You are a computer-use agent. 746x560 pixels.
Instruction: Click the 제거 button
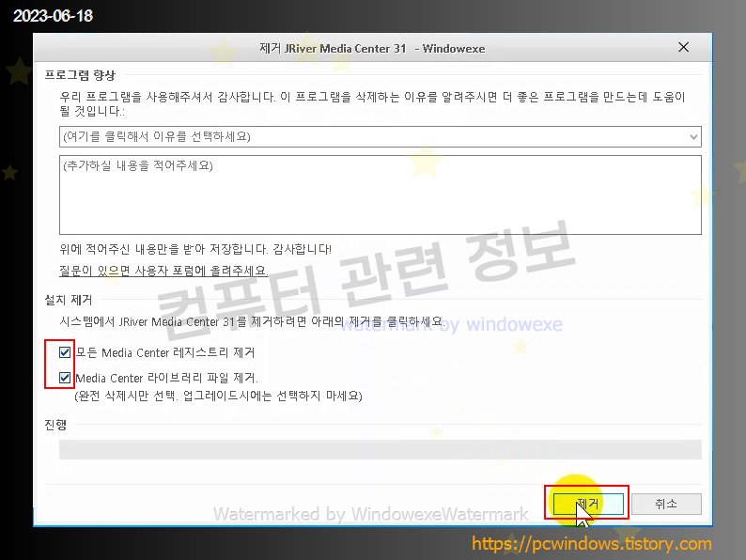pyautogui.click(x=588, y=504)
